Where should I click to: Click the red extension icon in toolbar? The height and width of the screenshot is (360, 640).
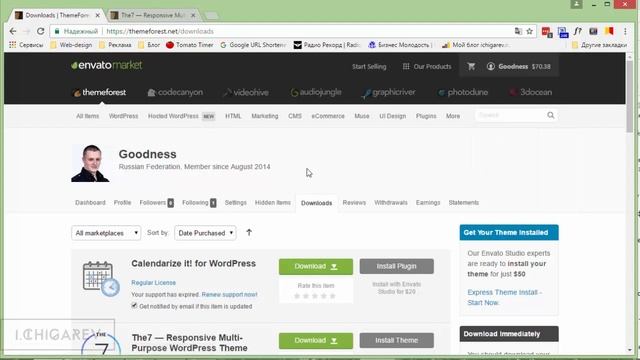[x=547, y=31]
